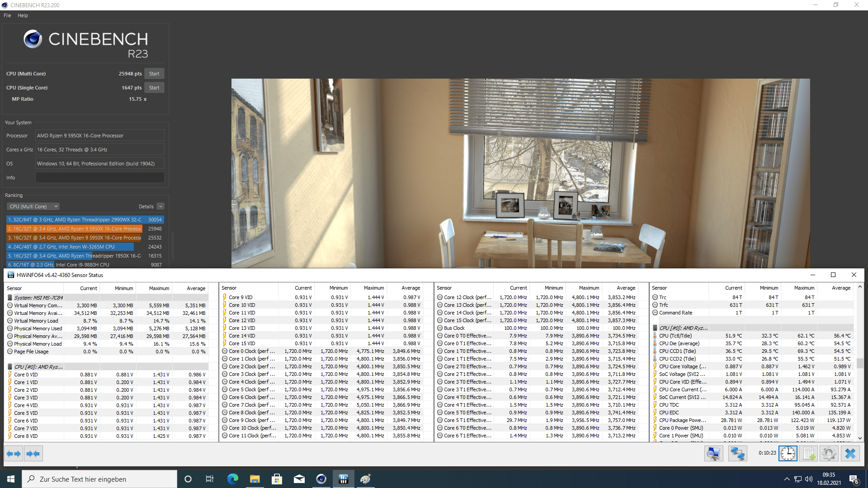Image resolution: width=868 pixels, height=488 pixels.
Task: Click the rendered room scene image
Action: click(x=520, y=174)
